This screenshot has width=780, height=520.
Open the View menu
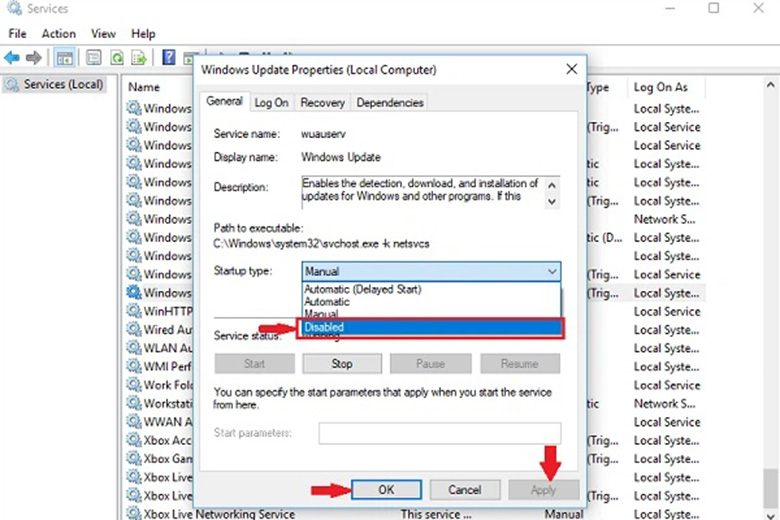[x=103, y=34]
